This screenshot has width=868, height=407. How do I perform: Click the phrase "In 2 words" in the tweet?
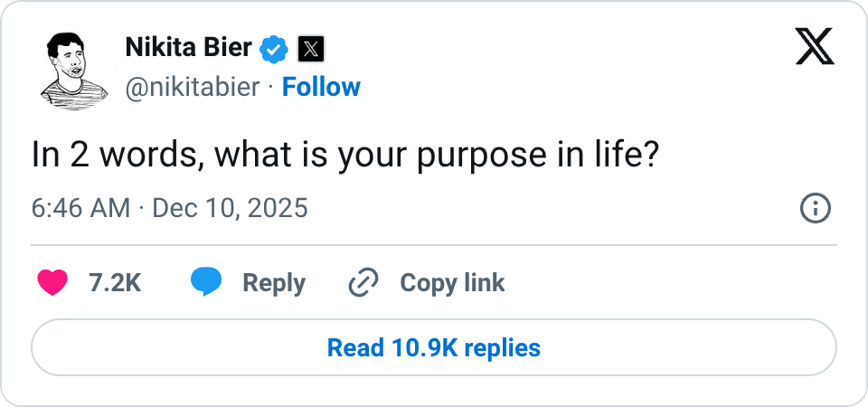[109, 156]
